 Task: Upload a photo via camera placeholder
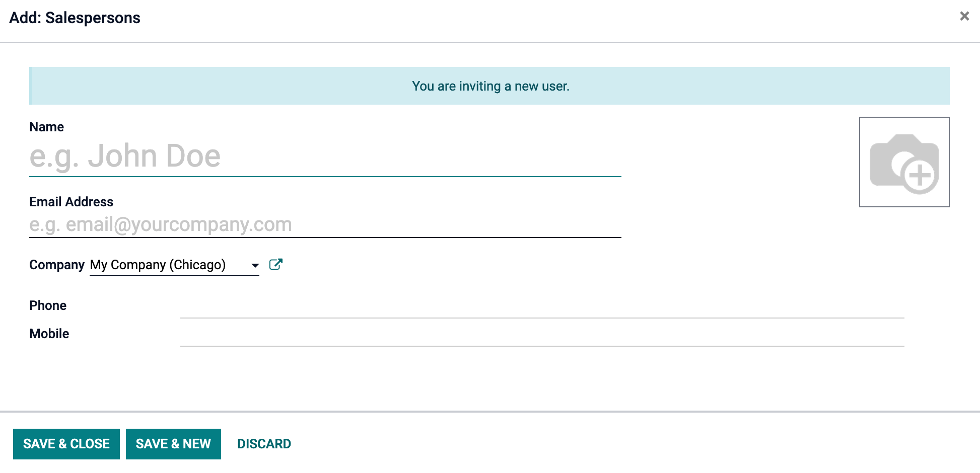(904, 162)
